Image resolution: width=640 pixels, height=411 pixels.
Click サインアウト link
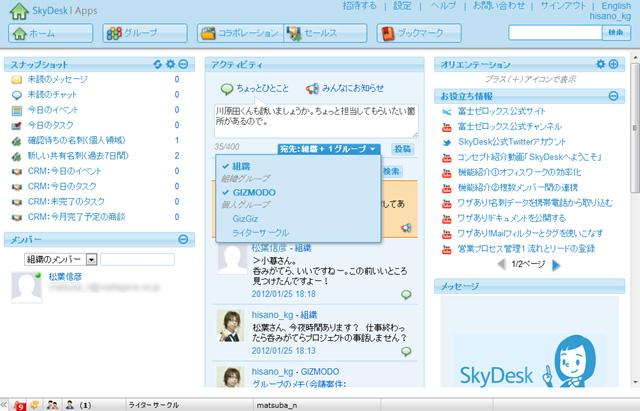click(x=563, y=6)
